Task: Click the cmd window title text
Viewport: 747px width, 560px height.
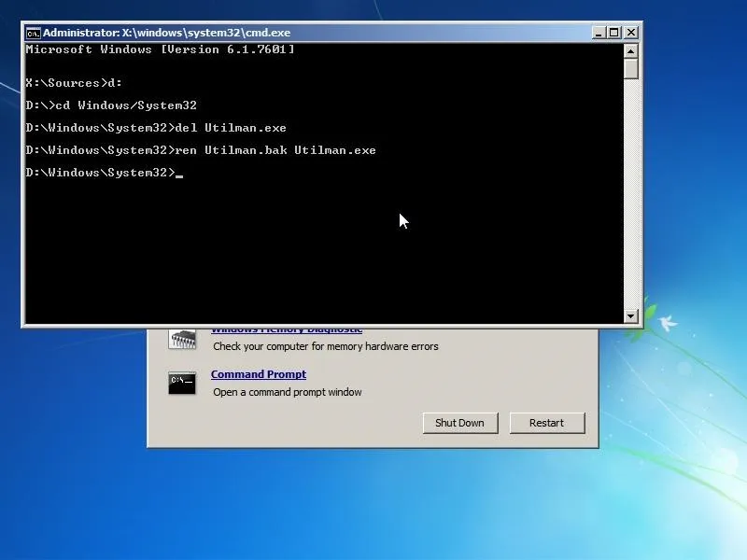Action: point(167,33)
